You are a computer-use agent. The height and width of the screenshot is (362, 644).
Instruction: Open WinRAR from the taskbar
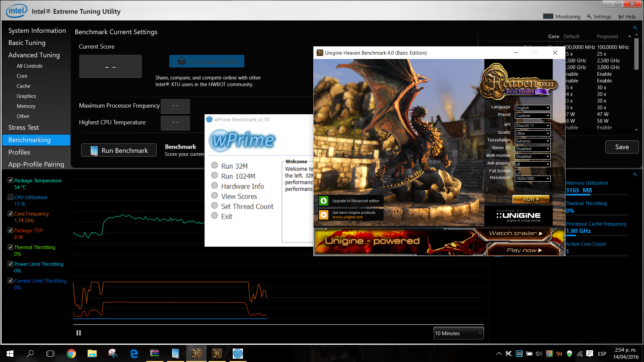coord(155,354)
